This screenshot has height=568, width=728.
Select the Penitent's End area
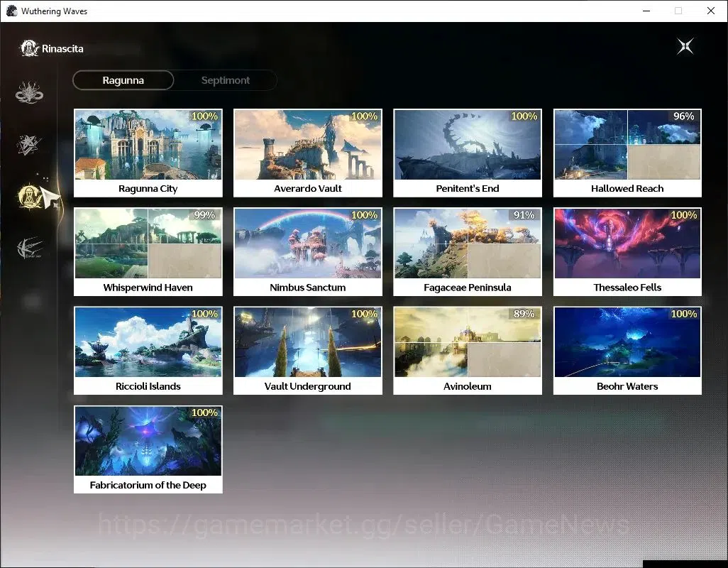click(x=468, y=153)
